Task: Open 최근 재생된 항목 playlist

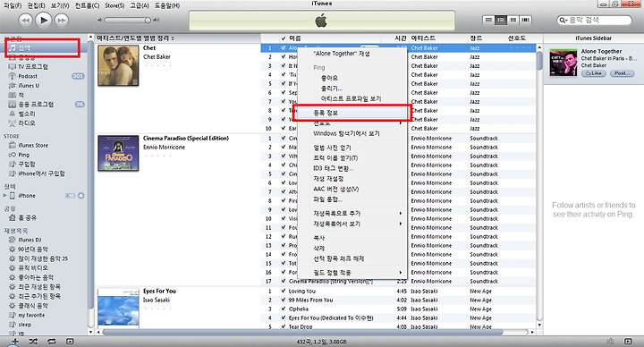Action: point(39,287)
